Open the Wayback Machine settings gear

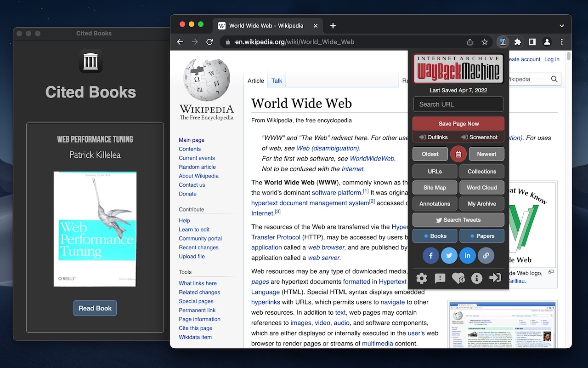pos(421,278)
